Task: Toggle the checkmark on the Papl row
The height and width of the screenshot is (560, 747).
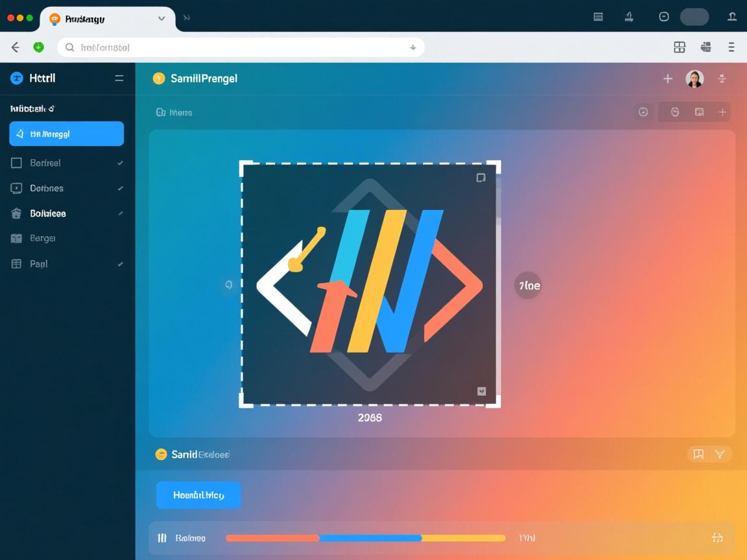Action: [120, 264]
